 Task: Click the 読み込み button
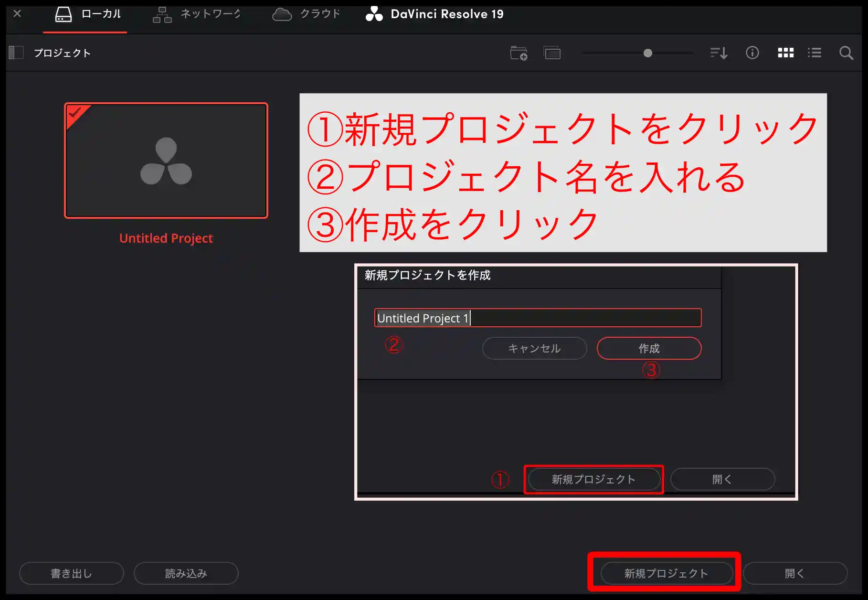click(186, 573)
